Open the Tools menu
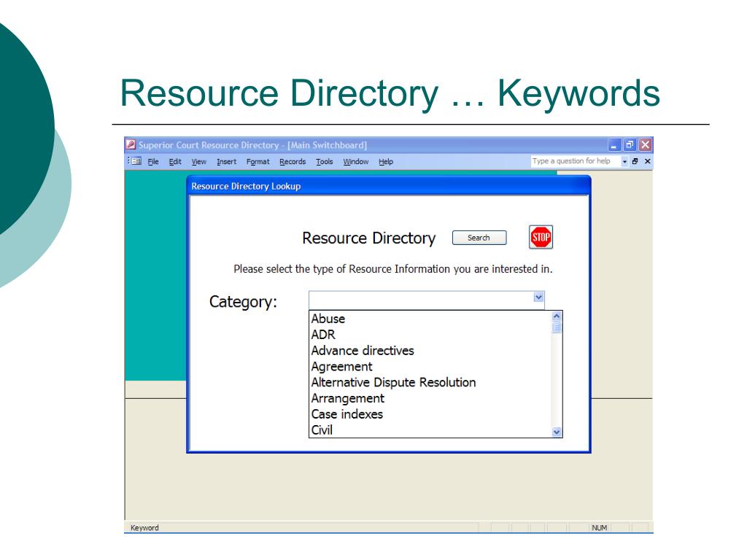The width and height of the screenshot is (747, 560). 324,161
